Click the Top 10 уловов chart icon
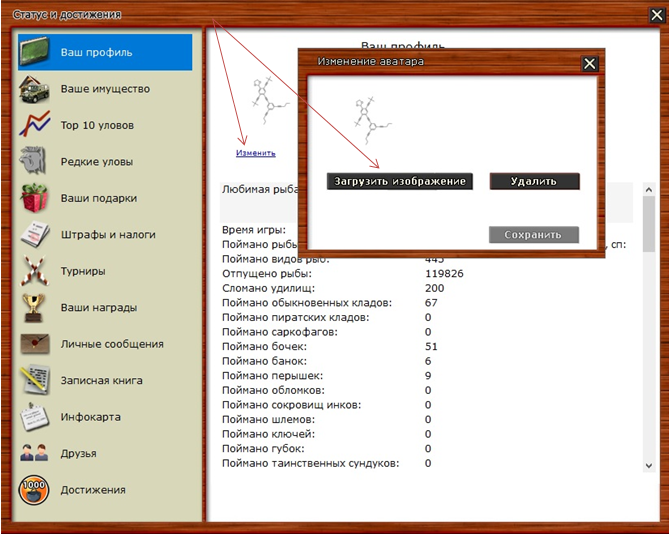 click(x=36, y=125)
